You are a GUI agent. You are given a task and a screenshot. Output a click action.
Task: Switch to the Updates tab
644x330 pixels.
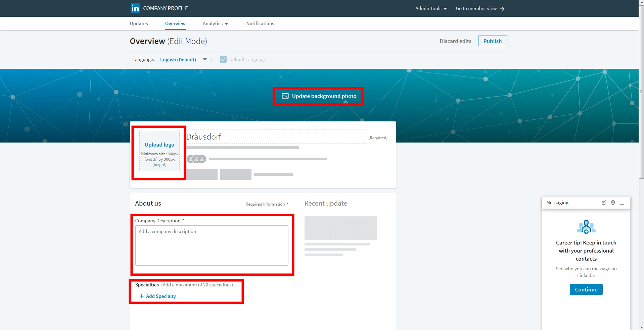point(139,23)
